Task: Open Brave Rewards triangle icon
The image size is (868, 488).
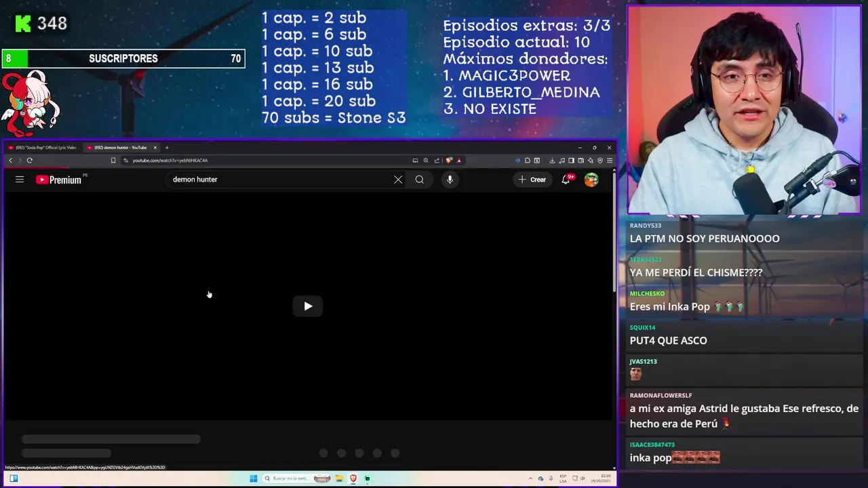Action: click(x=459, y=161)
